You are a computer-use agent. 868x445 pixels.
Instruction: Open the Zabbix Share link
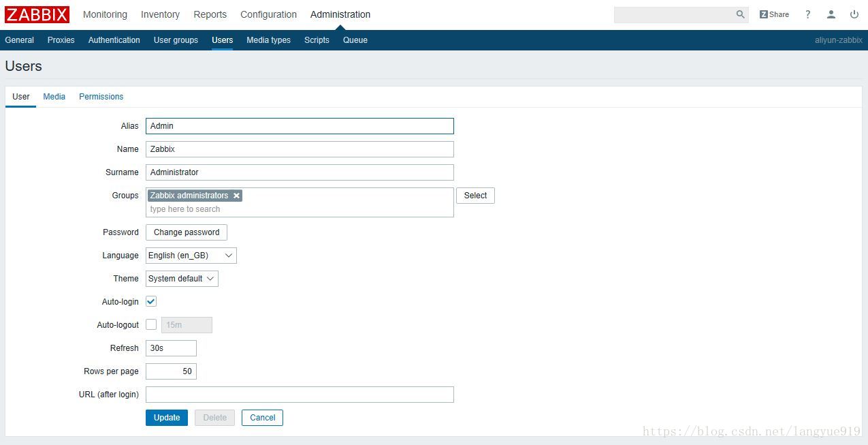[774, 14]
